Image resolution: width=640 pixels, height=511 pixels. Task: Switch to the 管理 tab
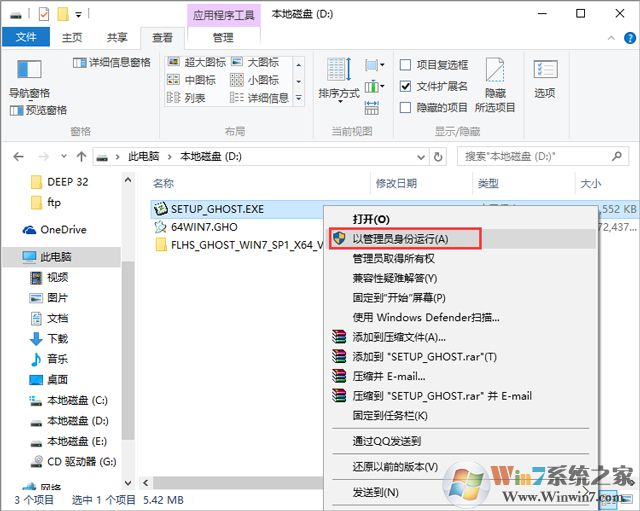223,38
